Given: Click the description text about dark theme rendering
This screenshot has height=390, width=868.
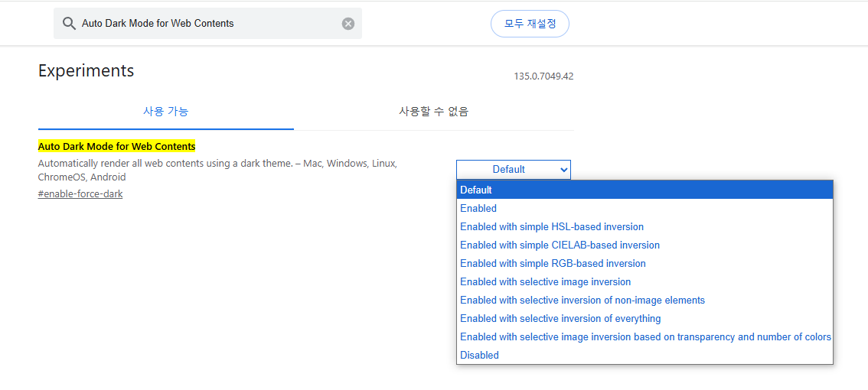Looking at the screenshot, I should point(217,171).
